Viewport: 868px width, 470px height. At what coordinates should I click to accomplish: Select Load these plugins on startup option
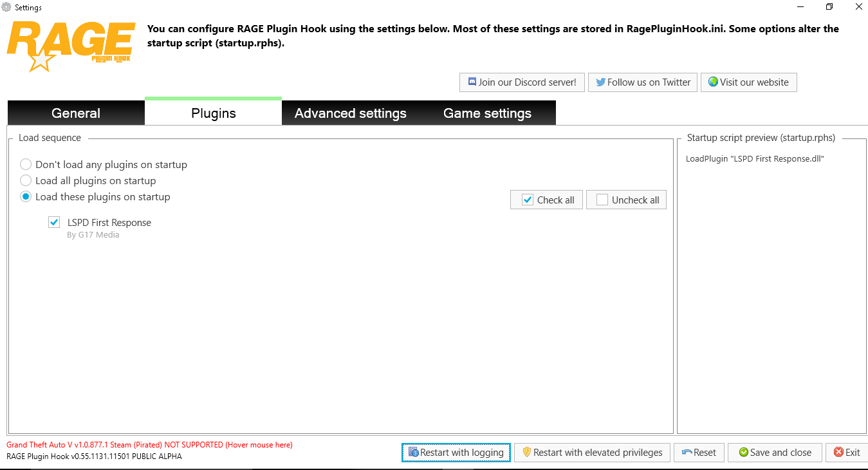(x=95, y=196)
